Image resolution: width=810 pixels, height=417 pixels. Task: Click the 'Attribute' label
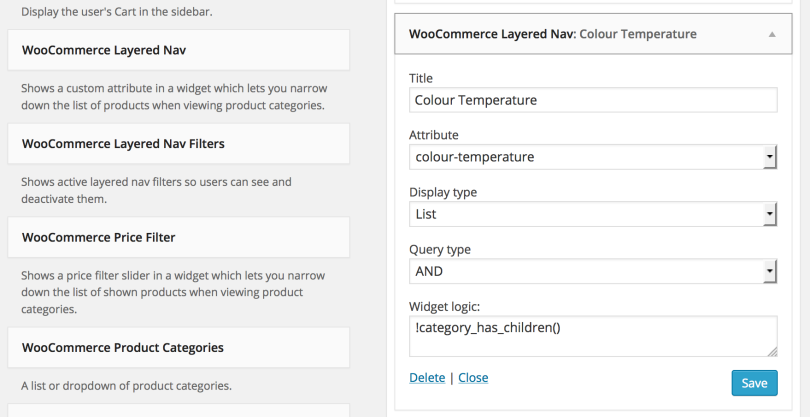pos(433,135)
